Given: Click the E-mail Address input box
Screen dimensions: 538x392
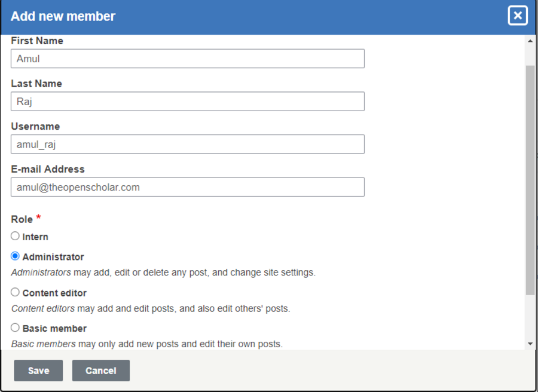Looking at the screenshot, I should pos(187,187).
